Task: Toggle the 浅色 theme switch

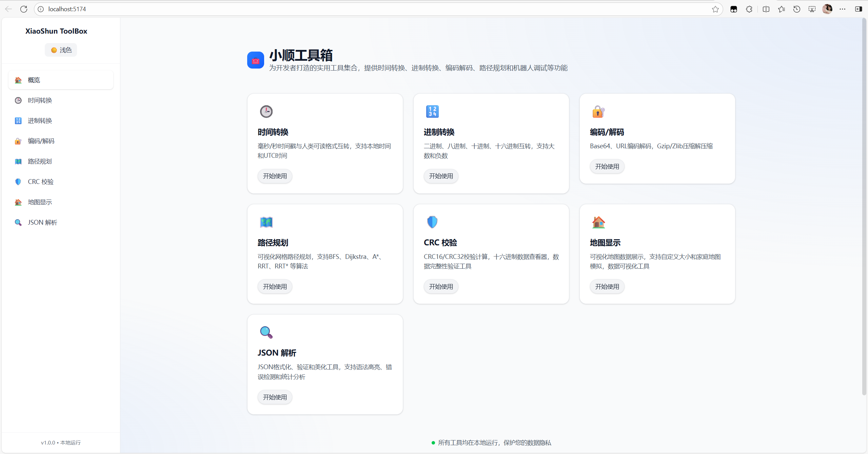Action: tap(61, 50)
